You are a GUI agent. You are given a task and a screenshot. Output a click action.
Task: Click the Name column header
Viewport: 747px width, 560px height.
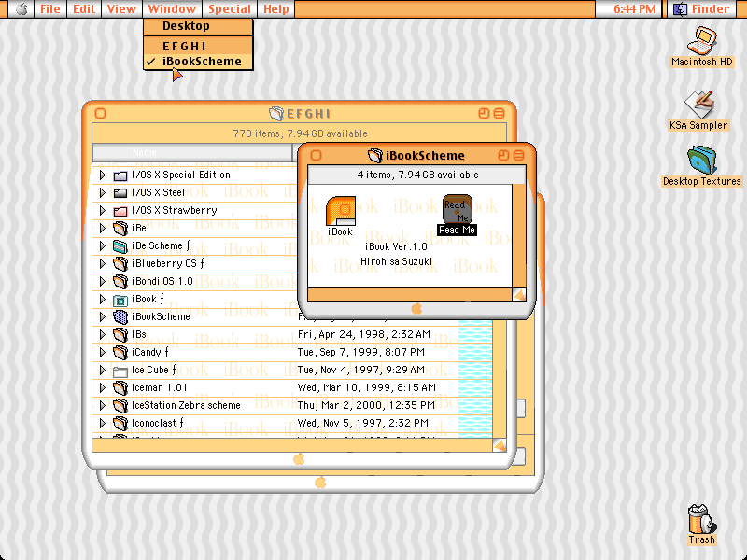tap(192, 152)
